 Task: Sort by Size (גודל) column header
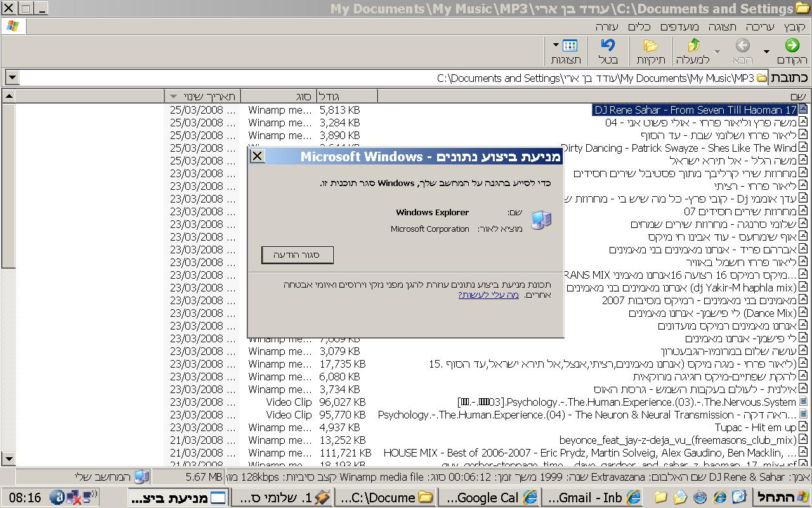pos(346,97)
